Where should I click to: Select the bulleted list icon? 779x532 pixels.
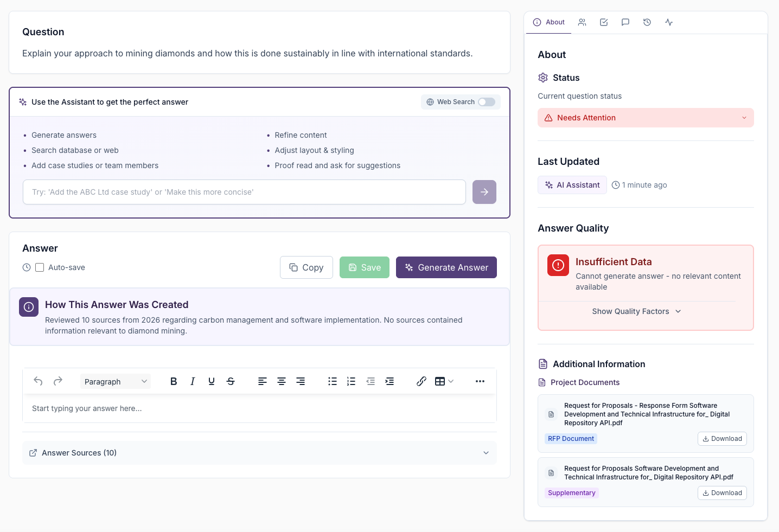click(333, 381)
